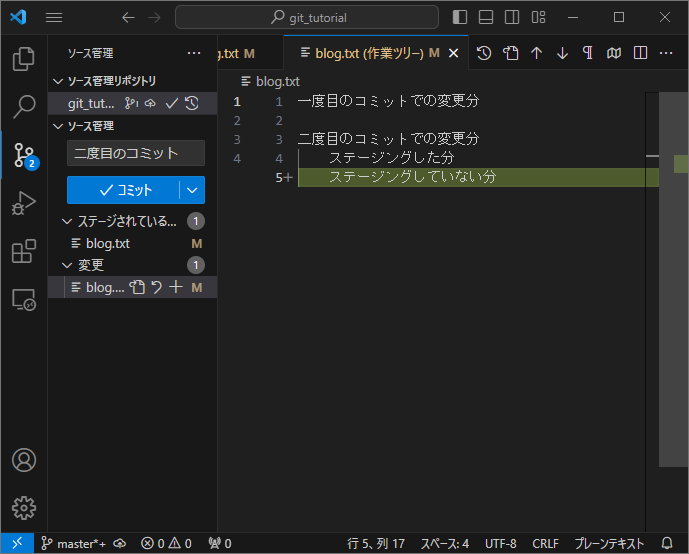Open file icon on the blog... changes row
Image resolution: width=689 pixels, height=554 pixels.
[x=137, y=287]
